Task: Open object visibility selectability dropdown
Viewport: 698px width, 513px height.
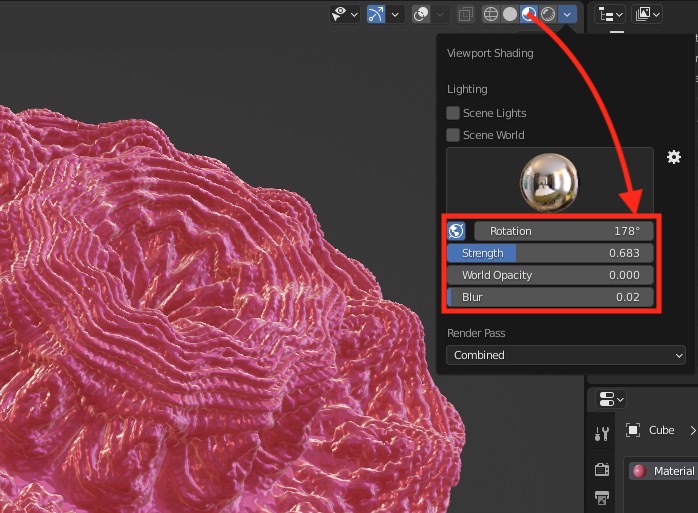Action: pos(345,14)
